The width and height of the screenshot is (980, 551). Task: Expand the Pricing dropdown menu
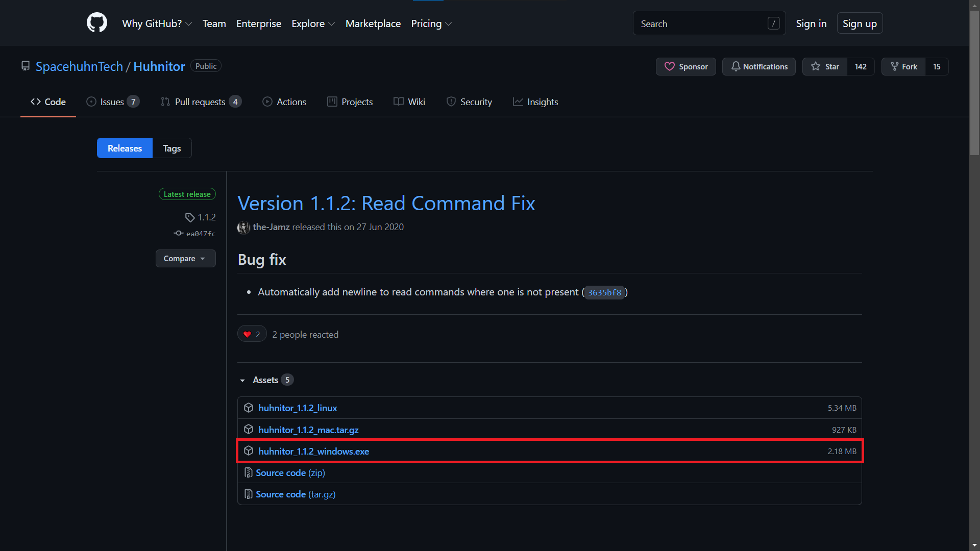432,23
